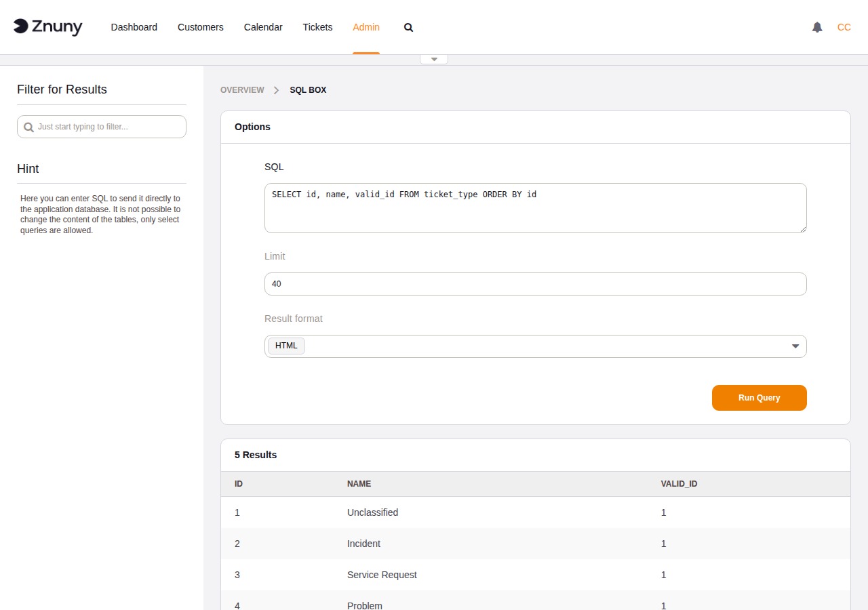Viewport: 868px width, 610px height.
Task: Select the Problem row name
Action: pyautogui.click(x=365, y=605)
